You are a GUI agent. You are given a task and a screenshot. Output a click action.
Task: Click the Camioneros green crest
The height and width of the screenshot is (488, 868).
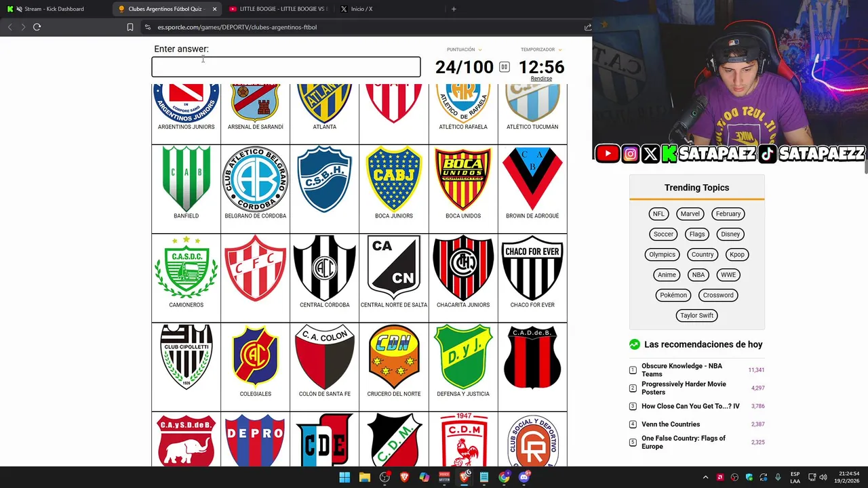pyautogui.click(x=186, y=268)
